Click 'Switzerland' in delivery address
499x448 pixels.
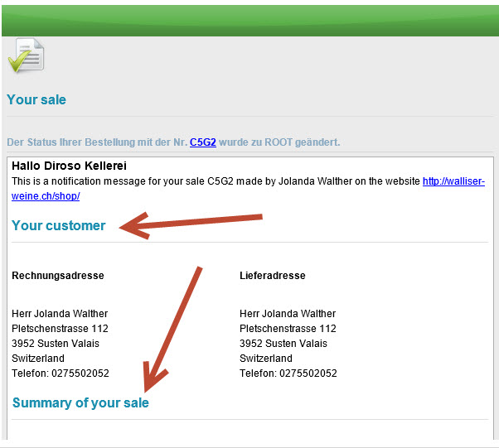[266, 359]
